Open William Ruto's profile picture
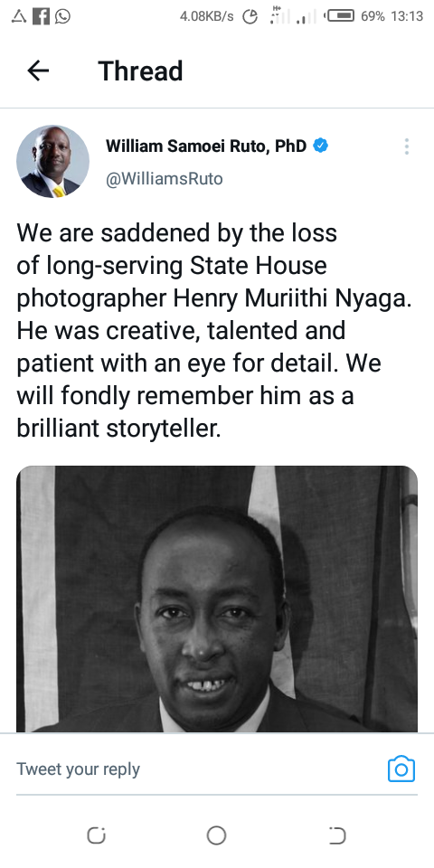 [52, 161]
